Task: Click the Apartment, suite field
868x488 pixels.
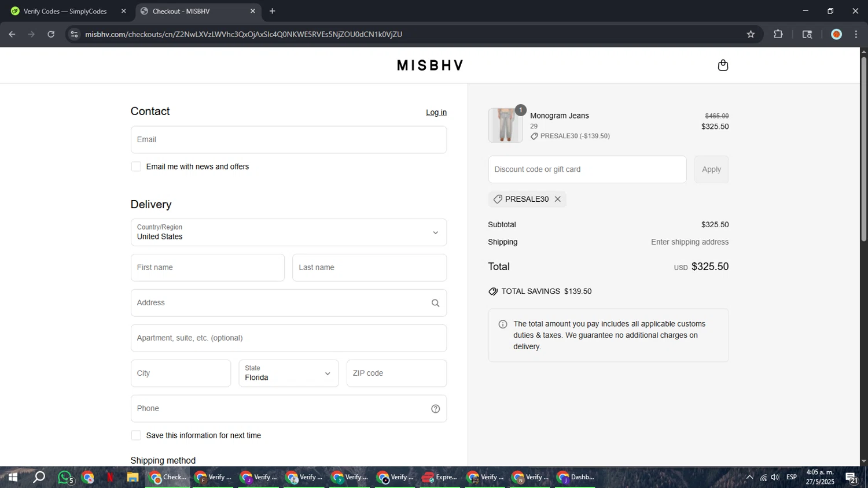Action: tap(288, 338)
